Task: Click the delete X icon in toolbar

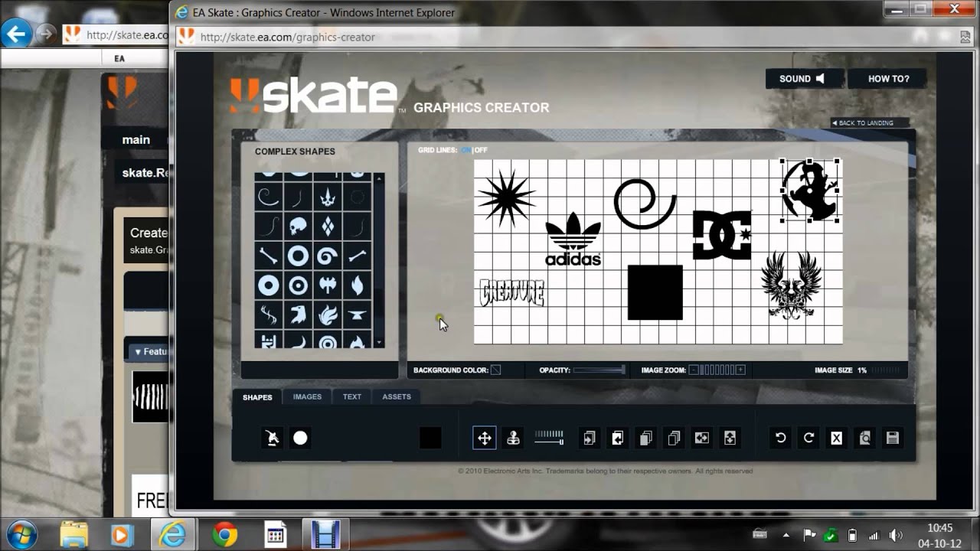Action: (836, 438)
